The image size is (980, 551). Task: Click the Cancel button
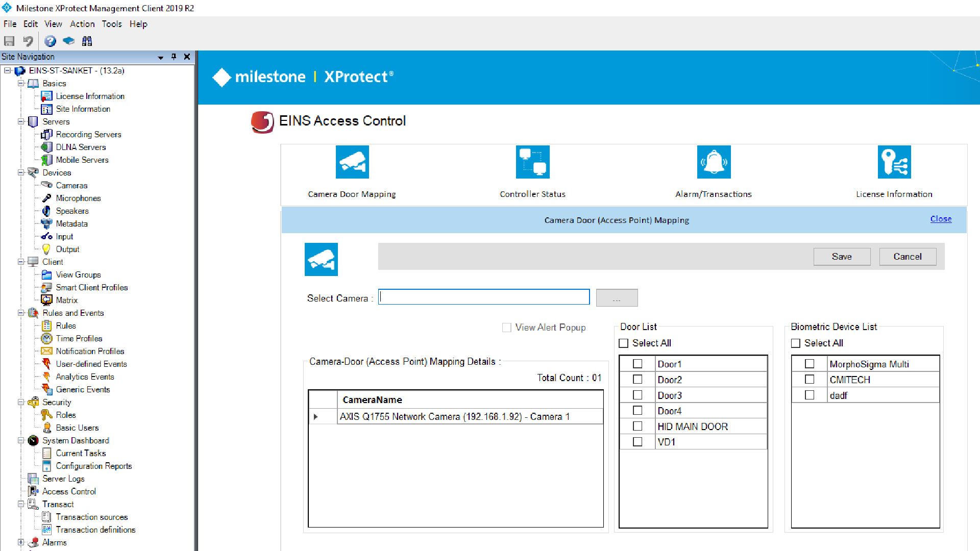click(x=908, y=257)
